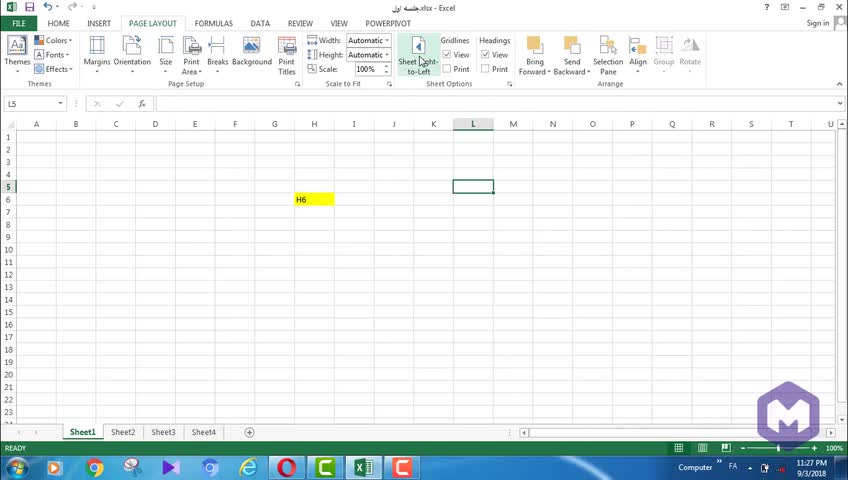
Task: Switch to Normal view in the status bar
Action: [x=679, y=448]
